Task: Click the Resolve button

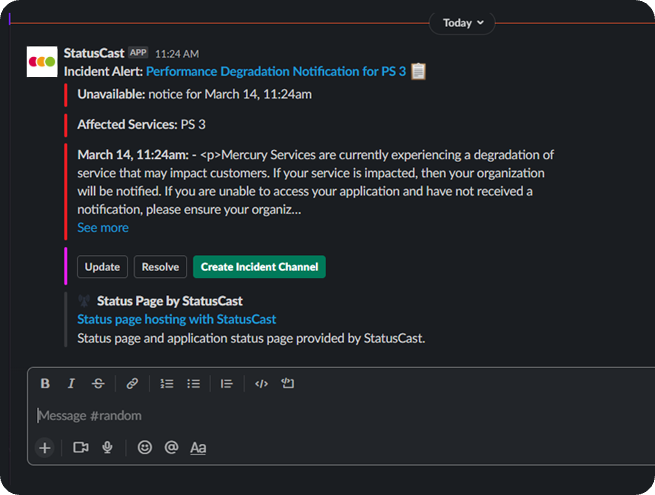Action: 160,267
